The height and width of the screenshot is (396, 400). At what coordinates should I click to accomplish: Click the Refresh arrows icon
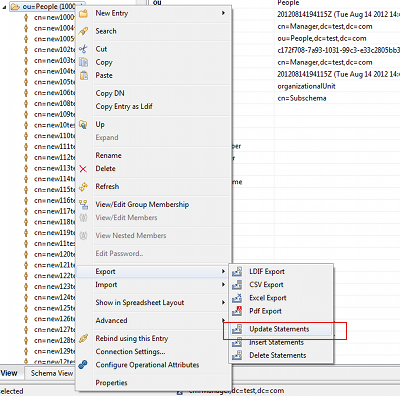(83, 187)
